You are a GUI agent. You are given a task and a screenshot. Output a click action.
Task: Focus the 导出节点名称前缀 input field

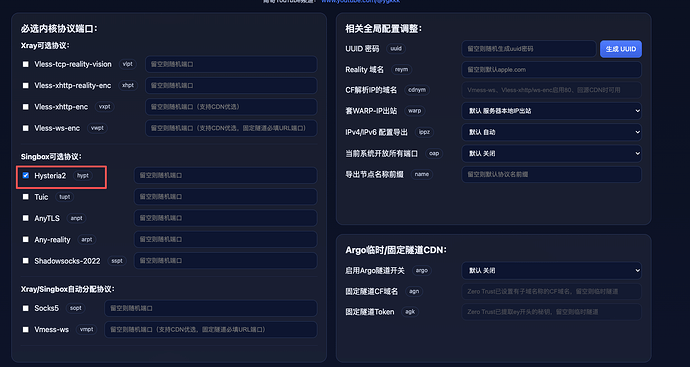tap(551, 174)
